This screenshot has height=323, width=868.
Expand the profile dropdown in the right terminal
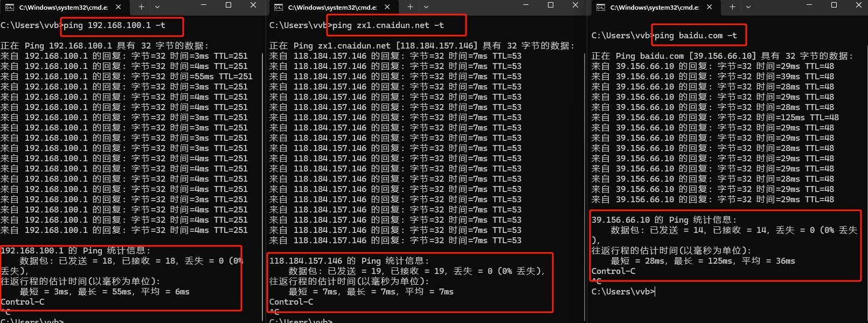[x=748, y=7]
